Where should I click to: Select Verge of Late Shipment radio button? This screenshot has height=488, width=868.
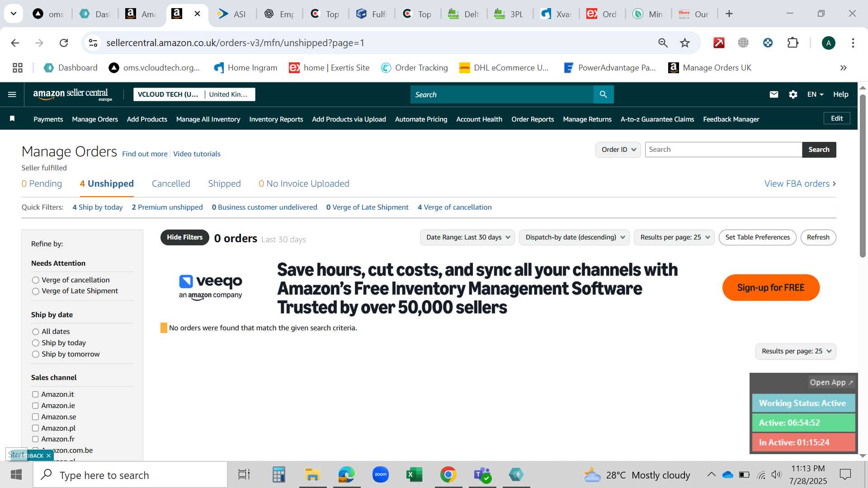(36, 291)
